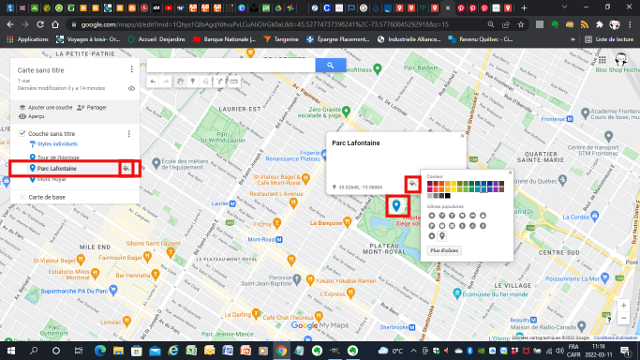This screenshot has height=360, width=640.
Task: Close the Parc Lafontaine info window
Action: point(462,136)
